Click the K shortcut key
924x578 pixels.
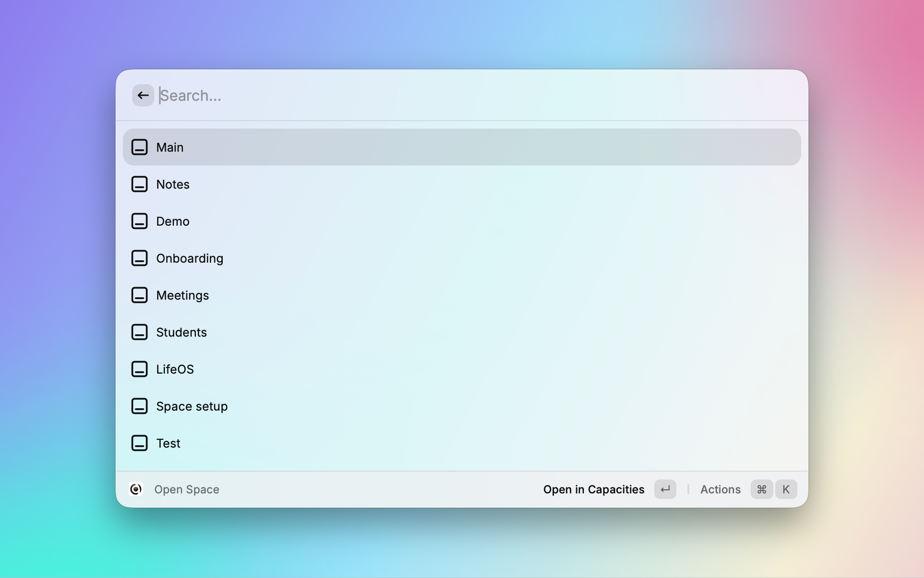786,489
